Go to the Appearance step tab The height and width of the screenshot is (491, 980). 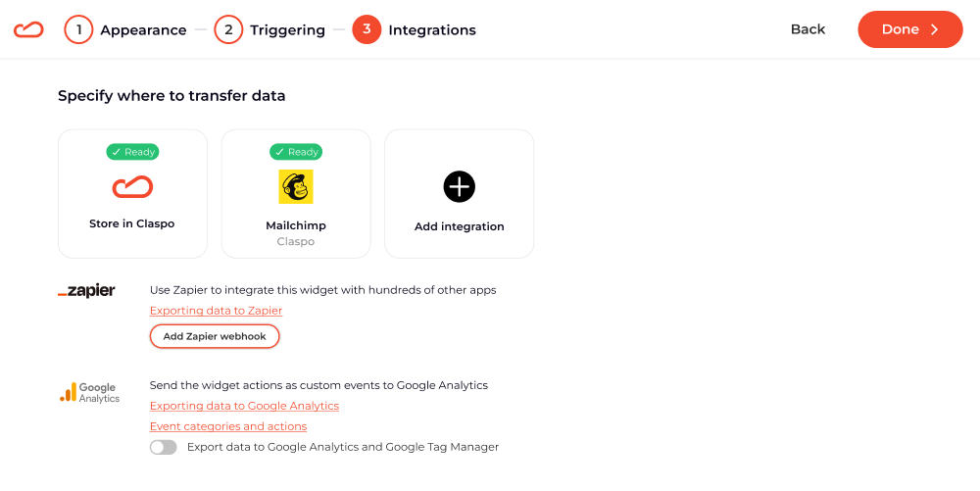pyautogui.click(x=143, y=30)
